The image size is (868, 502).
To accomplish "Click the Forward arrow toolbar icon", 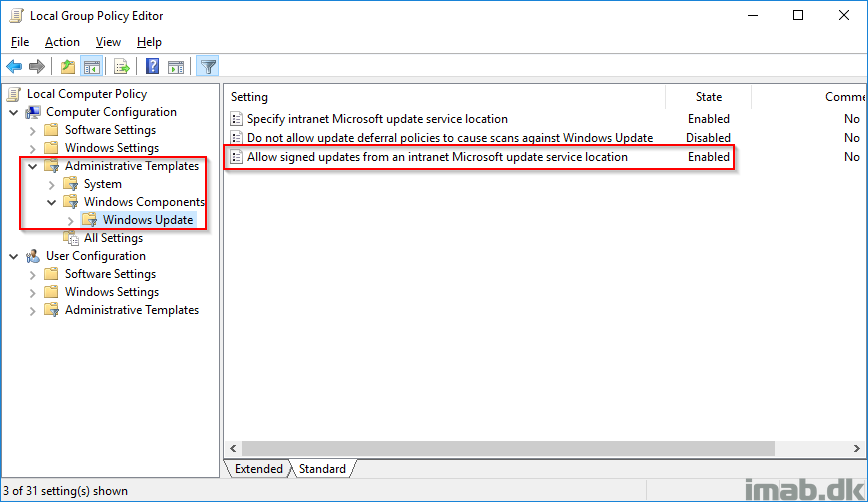I will click(37, 67).
